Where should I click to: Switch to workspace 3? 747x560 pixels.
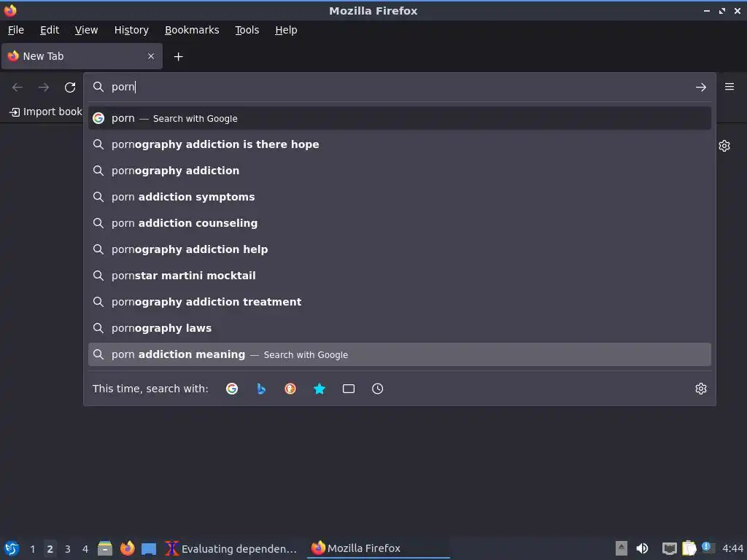[68, 549]
